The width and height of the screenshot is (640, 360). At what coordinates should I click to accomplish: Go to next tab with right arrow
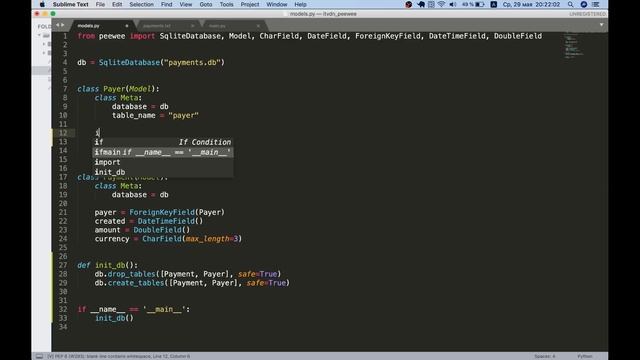(x=62, y=25)
